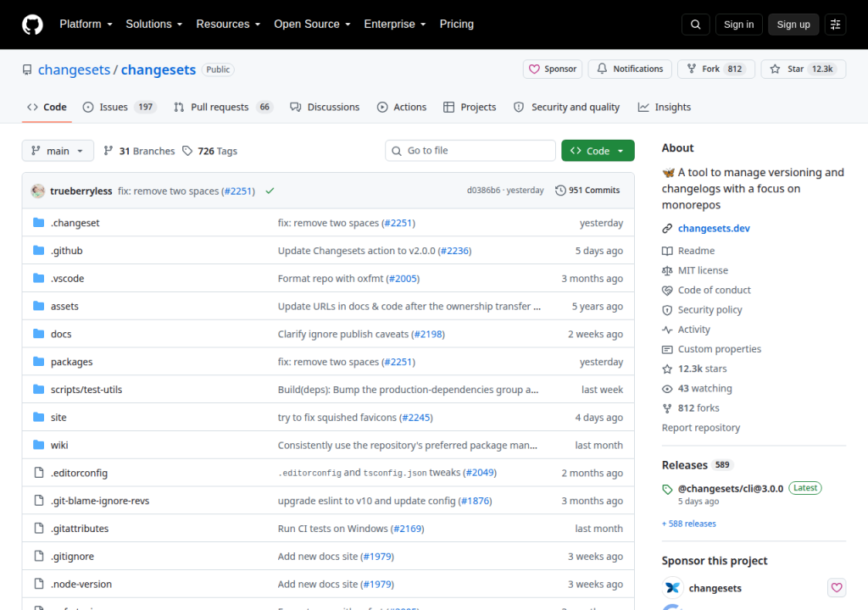Expand the Solutions dropdown menu
The image size is (868, 610).
[x=153, y=25]
